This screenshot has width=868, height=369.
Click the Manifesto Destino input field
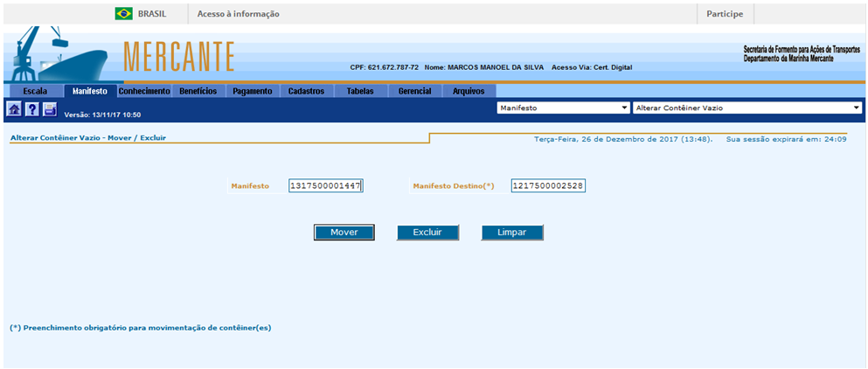(548, 185)
